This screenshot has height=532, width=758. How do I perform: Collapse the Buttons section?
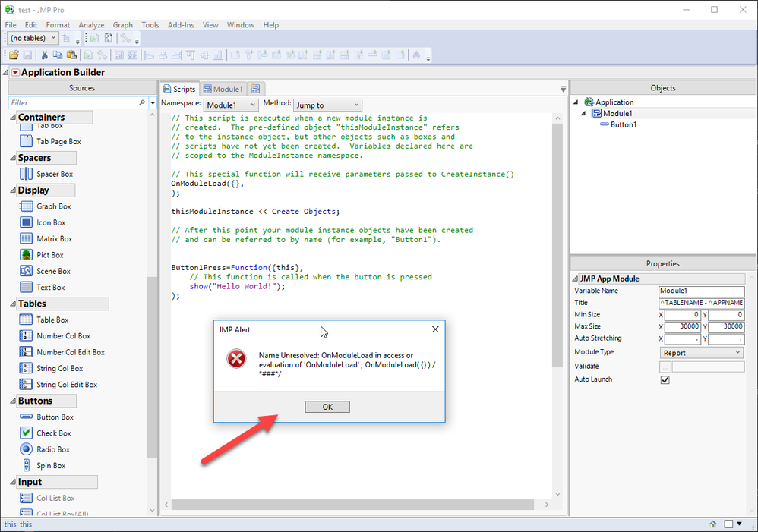(x=13, y=401)
